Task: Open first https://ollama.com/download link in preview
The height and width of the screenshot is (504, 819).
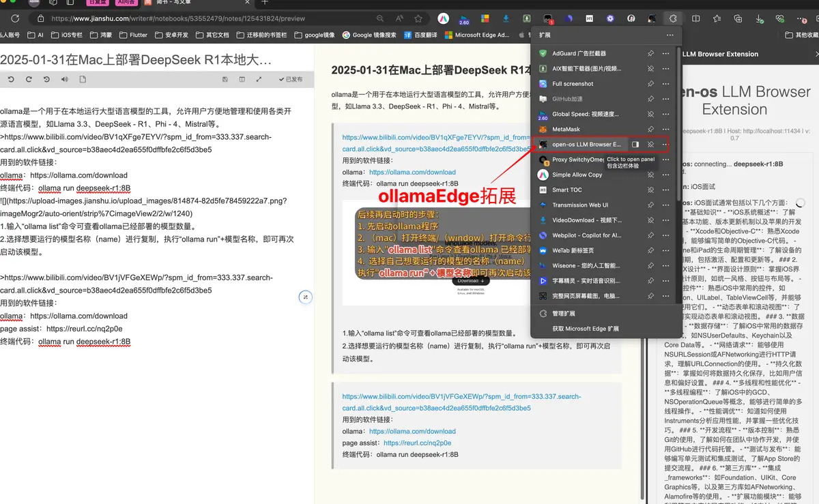Action: click(412, 173)
